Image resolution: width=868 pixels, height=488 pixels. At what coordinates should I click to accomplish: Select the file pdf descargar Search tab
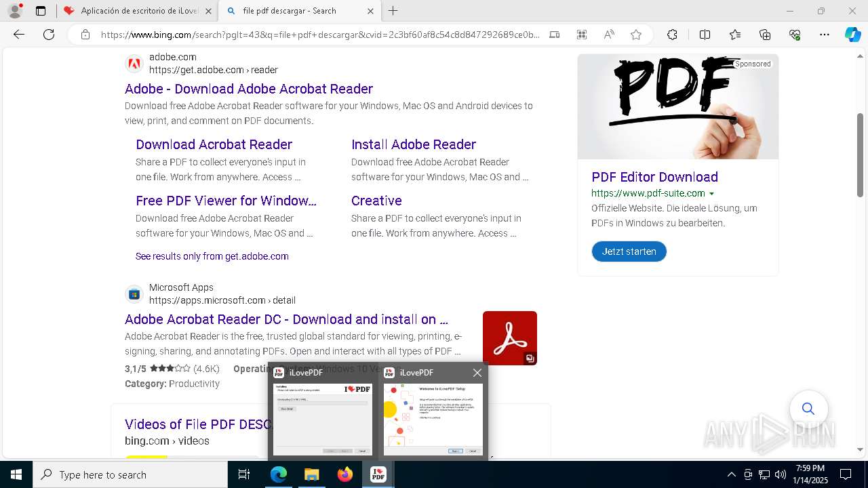[300, 11]
